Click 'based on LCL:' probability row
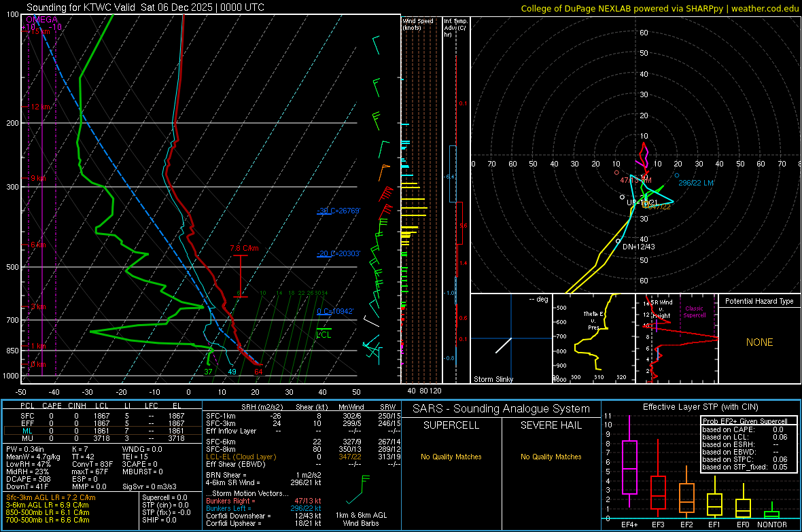 tap(745, 437)
